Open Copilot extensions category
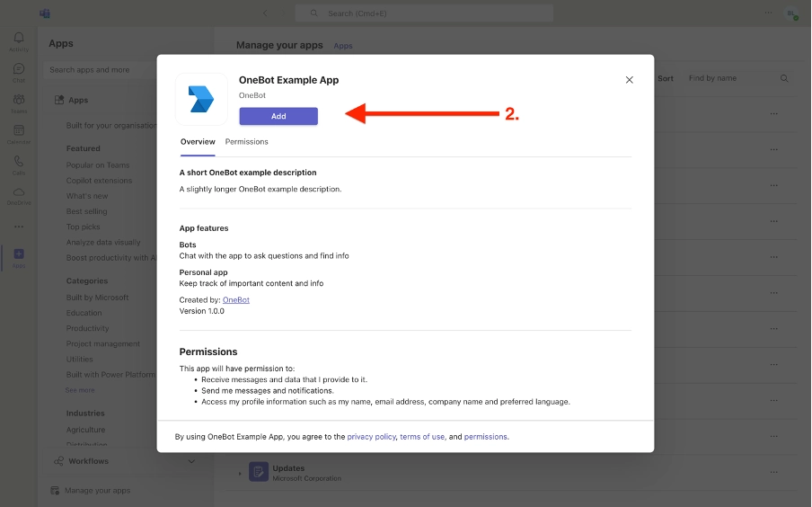 tap(99, 181)
